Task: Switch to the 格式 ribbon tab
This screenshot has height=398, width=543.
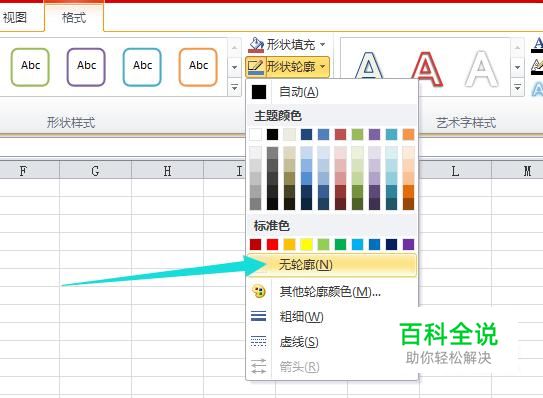Action: [74, 17]
